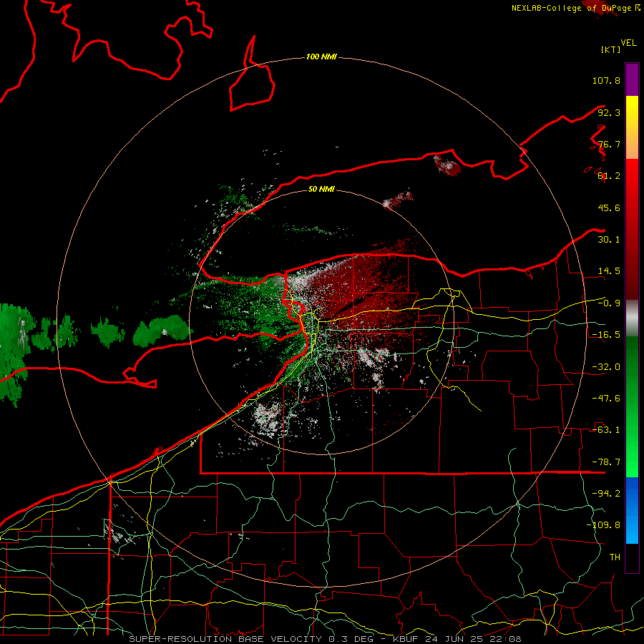Viewport: 644px width, 644px height.
Task: Click the KBUF 24 JUN 25 22:08 timestamp
Action: pyautogui.click(x=457, y=639)
